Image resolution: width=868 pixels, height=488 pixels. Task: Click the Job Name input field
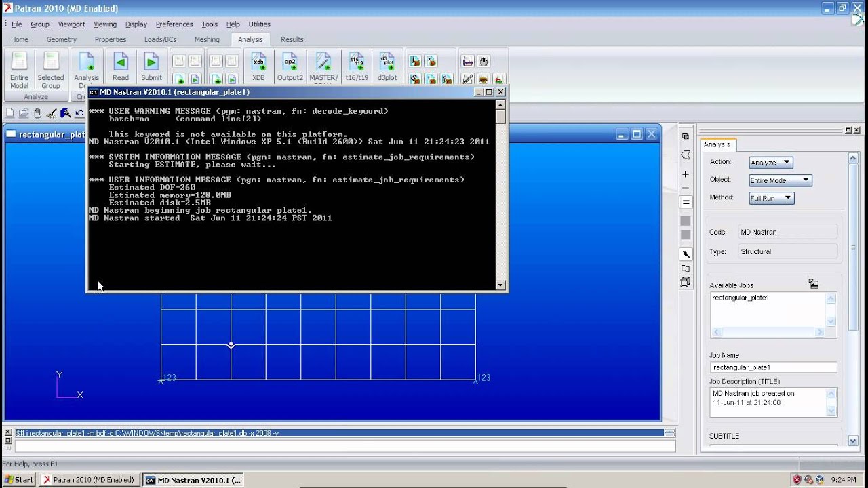(773, 367)
